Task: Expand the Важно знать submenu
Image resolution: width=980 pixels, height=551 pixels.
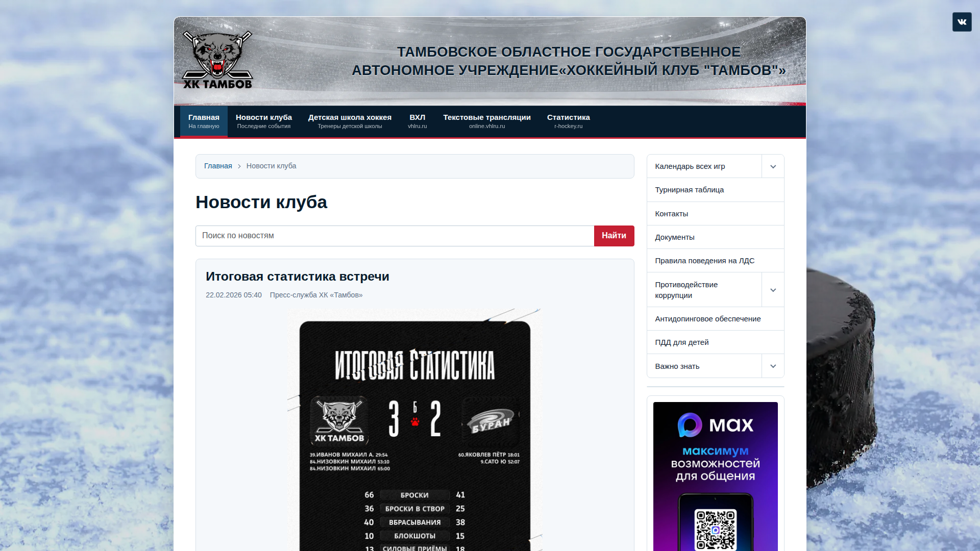Action: pos(773,366)
